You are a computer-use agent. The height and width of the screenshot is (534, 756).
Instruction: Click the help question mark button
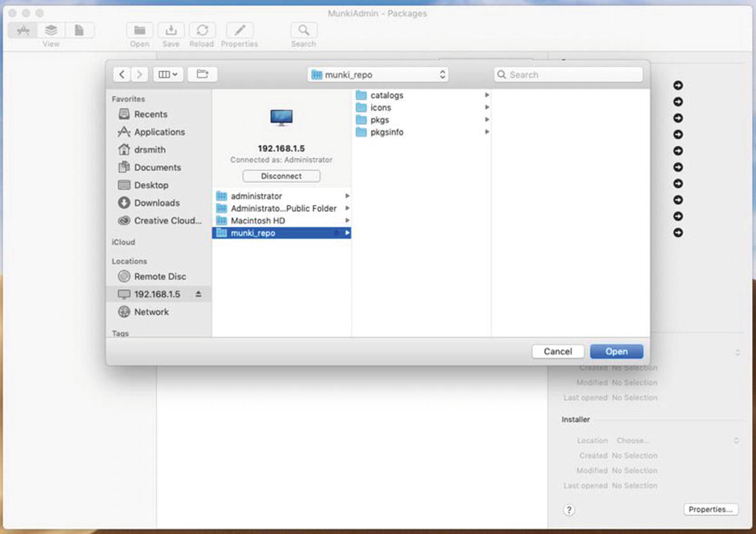(569, 510)
